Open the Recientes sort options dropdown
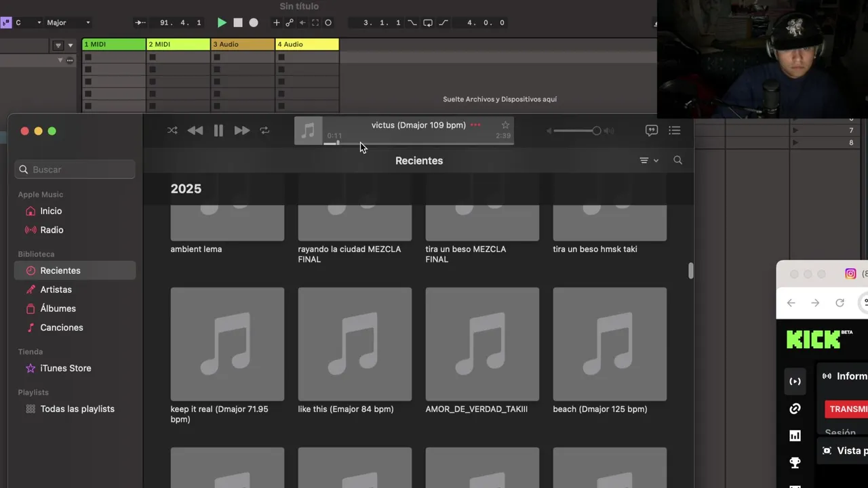The image size is (868, 488). 649,161
